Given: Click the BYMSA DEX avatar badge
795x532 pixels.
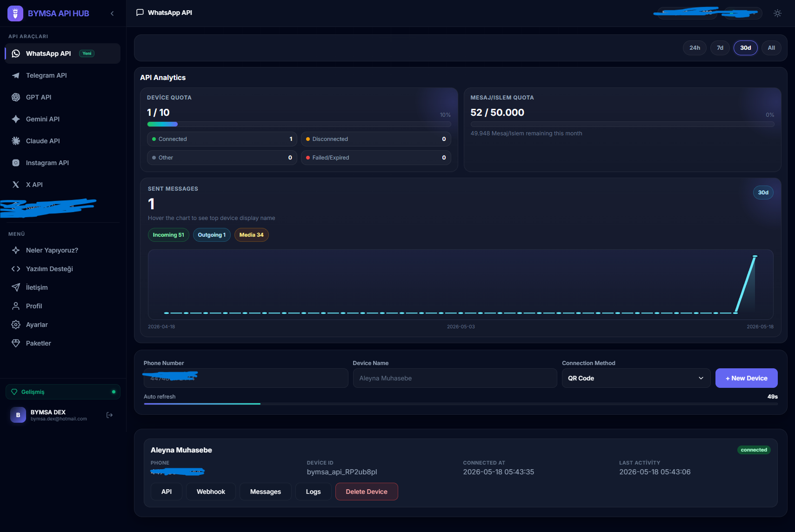Looking at the screenshot, I should click(18, 415).
